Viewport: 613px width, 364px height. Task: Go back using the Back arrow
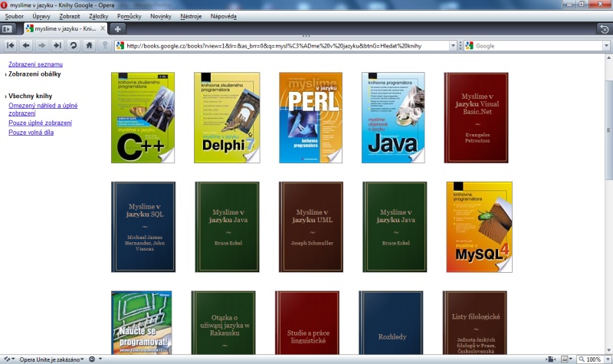tap(26, 46)
